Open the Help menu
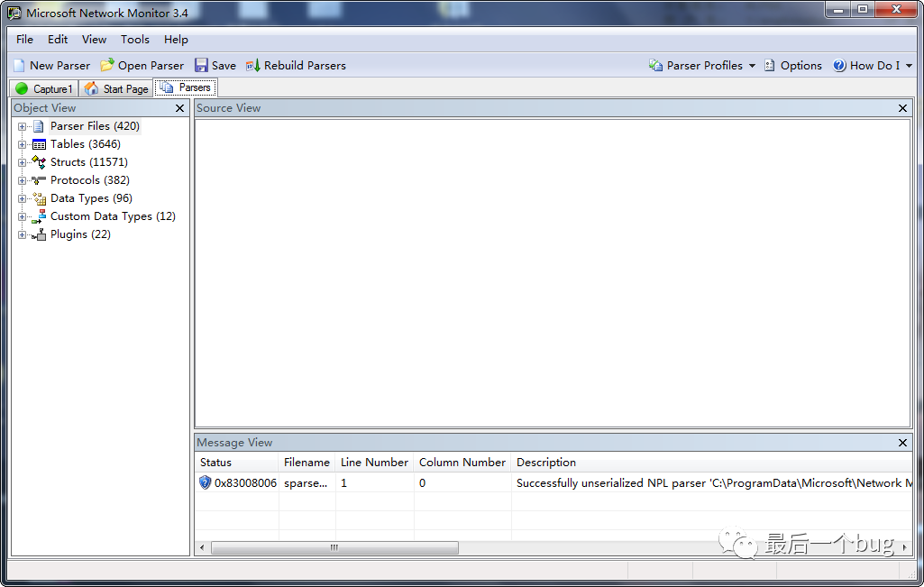This screenshot has height=587, width=924. [x=176, y=40]
